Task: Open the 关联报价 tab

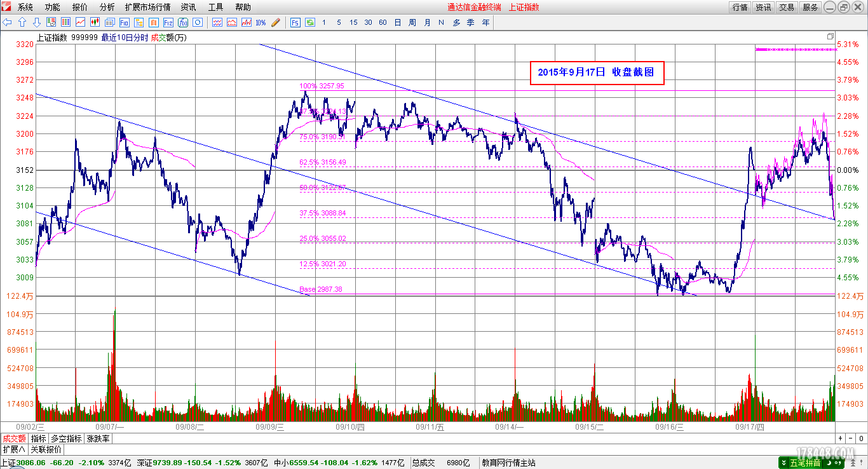Action: tap(46, 449)
